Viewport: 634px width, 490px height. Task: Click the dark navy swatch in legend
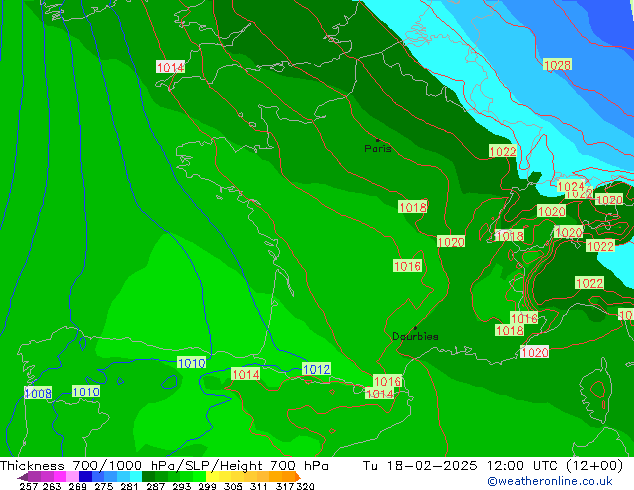pyautogui.click(x=85, y=476)
